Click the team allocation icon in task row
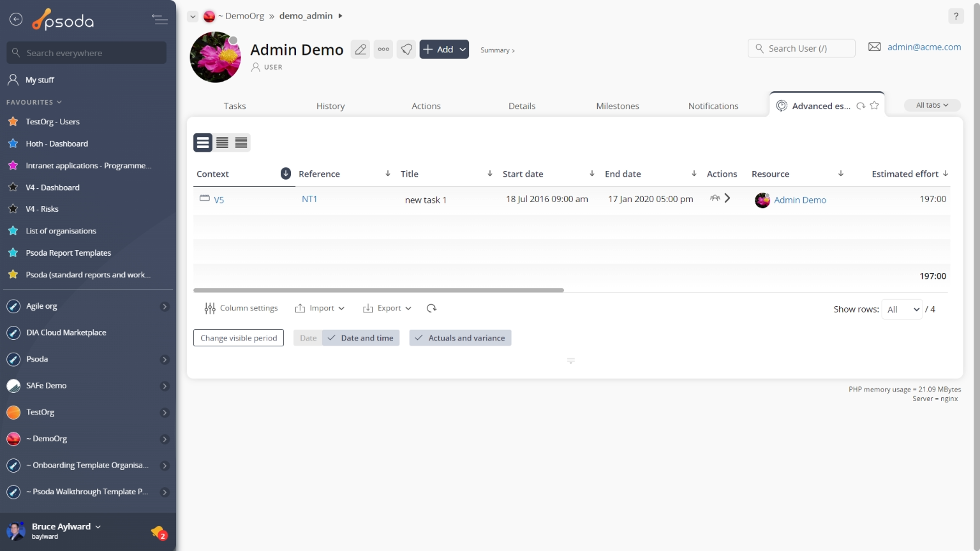Image resolution: width=980 pixels, height=551 pixels. click(x=715, y=198)
